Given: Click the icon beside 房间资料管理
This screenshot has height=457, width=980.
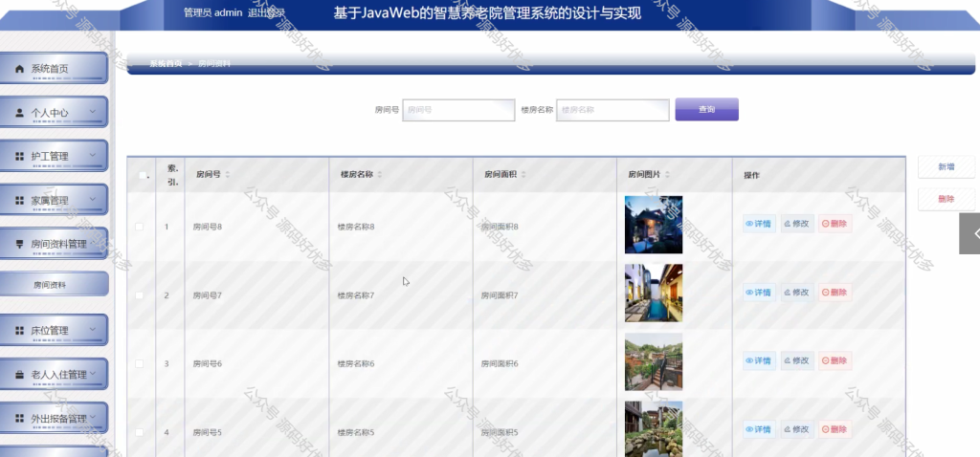Looking at the screenshot, I should coord(19,244).
